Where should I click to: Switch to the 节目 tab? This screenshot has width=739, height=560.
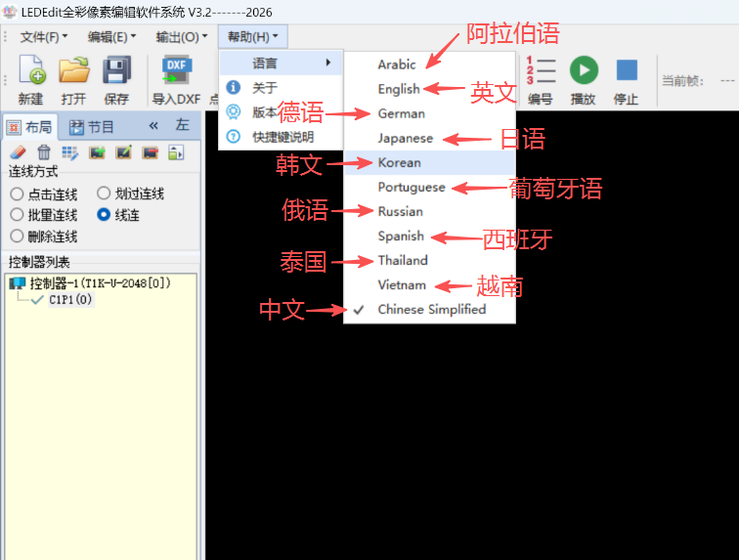coord(92,127)
